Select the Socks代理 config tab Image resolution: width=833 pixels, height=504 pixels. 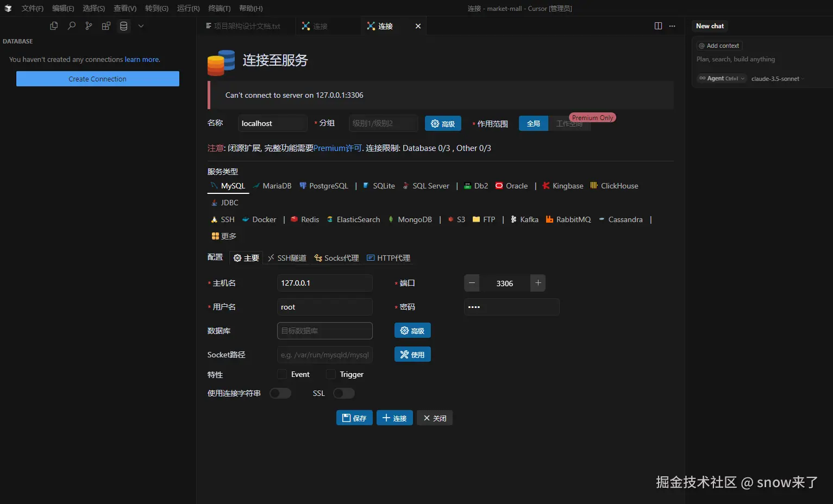[x=336, y=258]
